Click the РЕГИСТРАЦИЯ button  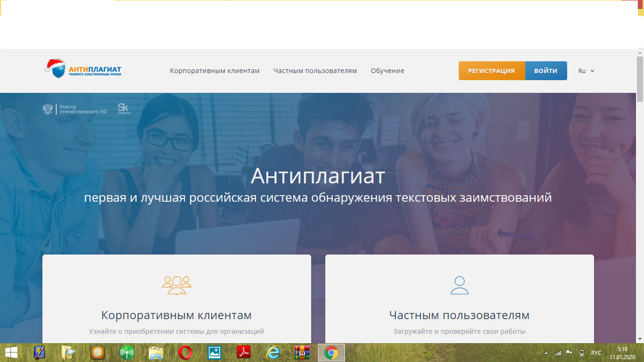[x=492, y=71]
